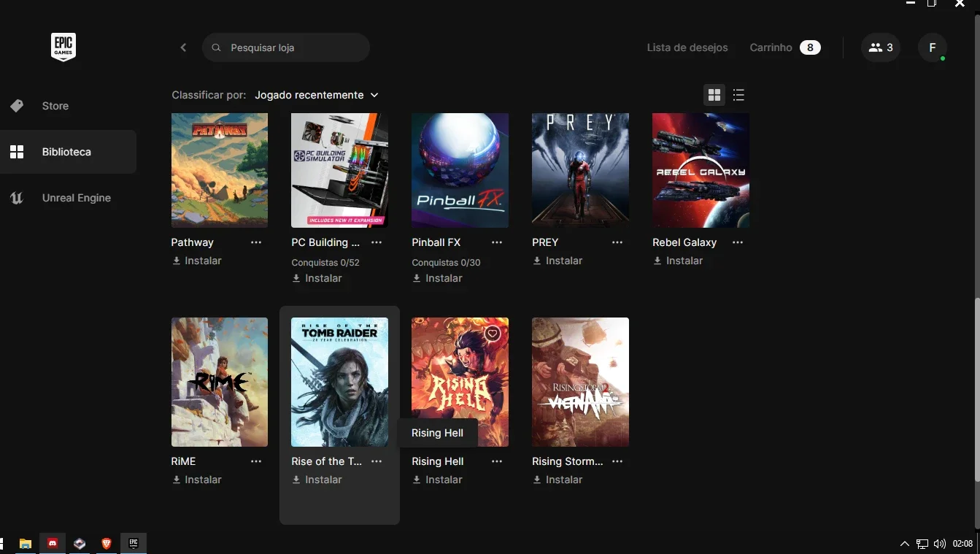The height and width of the screenshot is (554, 980).
Task: Open the Pinball FX cover art
Action: 460,170
